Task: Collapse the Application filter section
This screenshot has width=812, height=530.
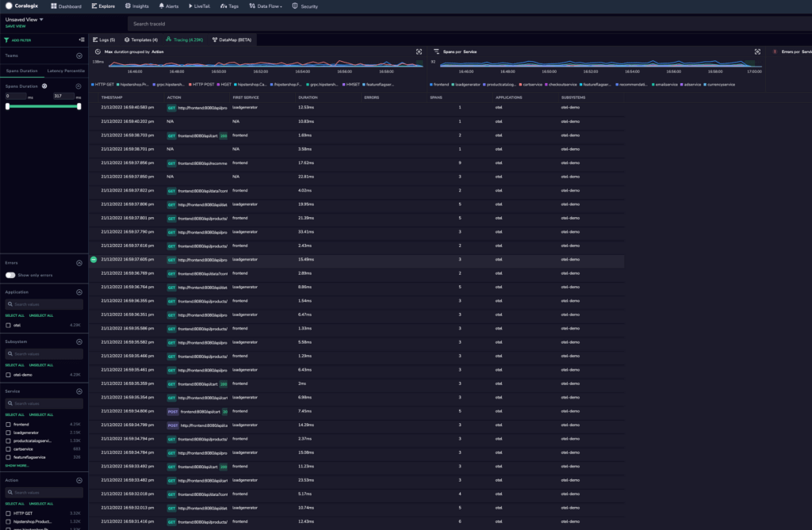Action: tap(79, 292)
